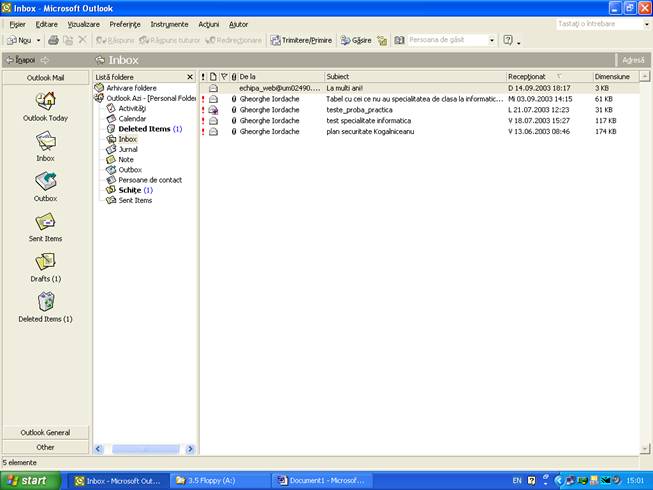Click the Outlook Mail group header
Screen dimensions: 653x490
point(45,78)
